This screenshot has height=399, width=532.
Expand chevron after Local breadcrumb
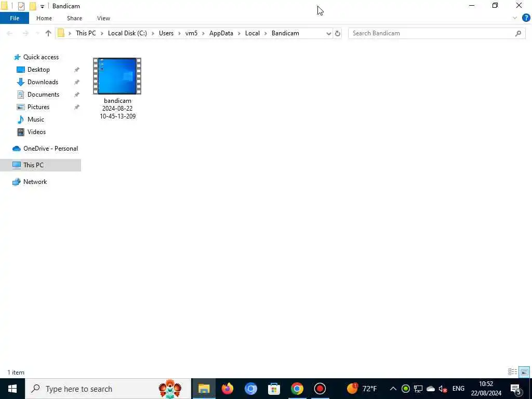click(265, 33)
